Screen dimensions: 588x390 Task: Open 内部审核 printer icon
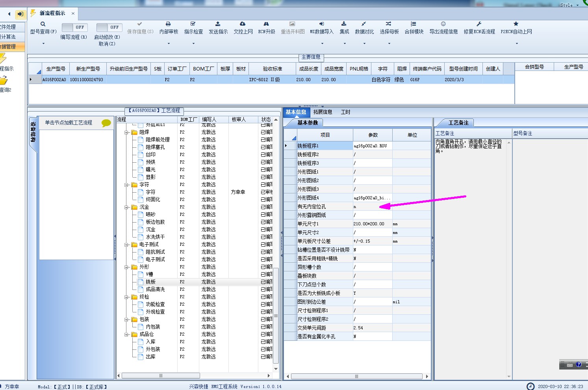tap(168, 24)
